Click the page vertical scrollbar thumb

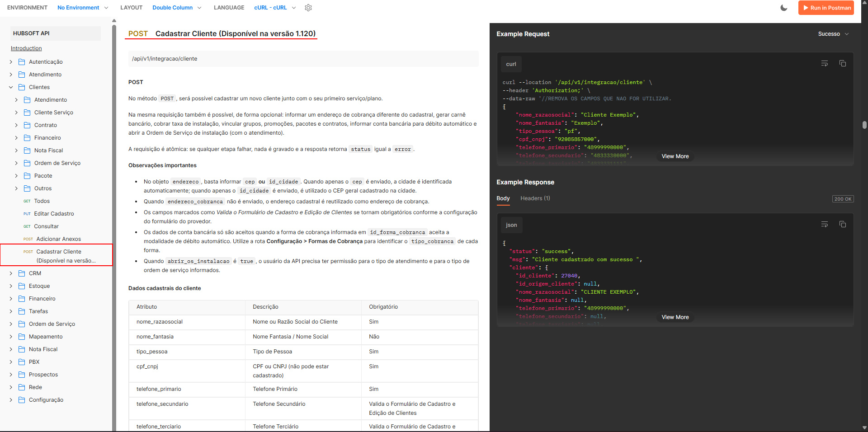864,125
